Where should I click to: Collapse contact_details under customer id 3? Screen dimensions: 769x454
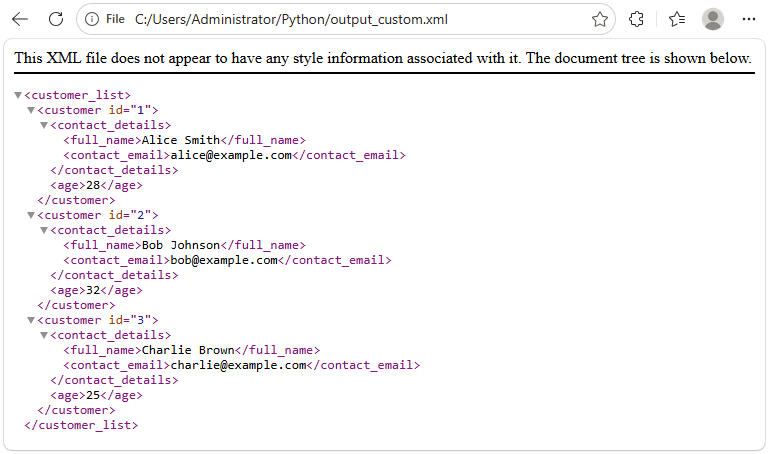(x=44, y=335)
